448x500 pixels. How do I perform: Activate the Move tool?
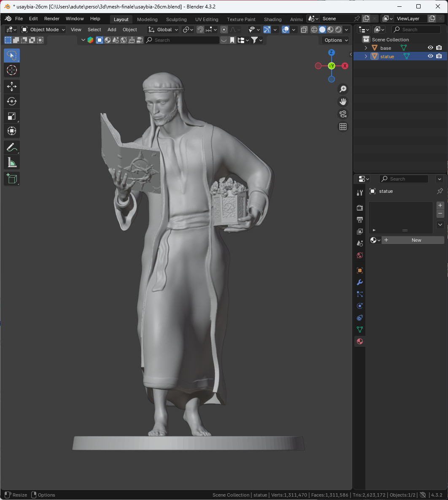tap(12, 86)
